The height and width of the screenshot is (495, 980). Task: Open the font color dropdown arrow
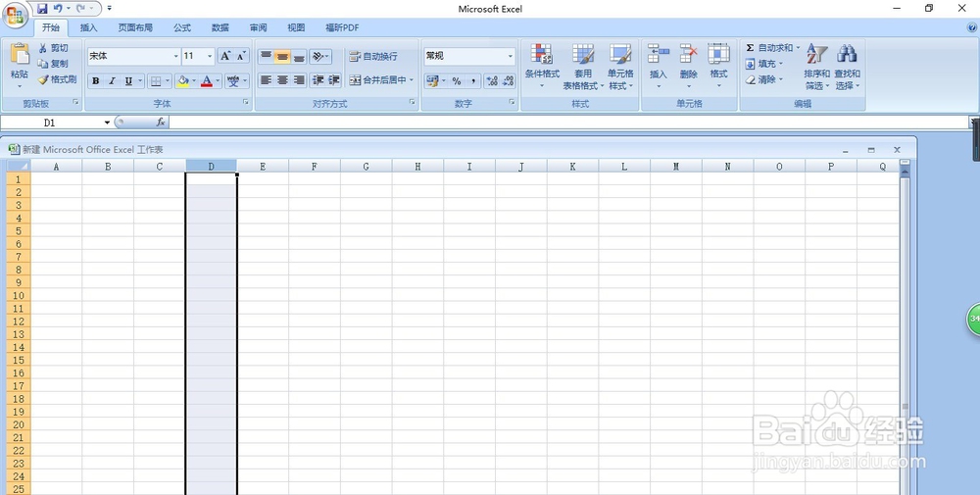tap(218, 80)
